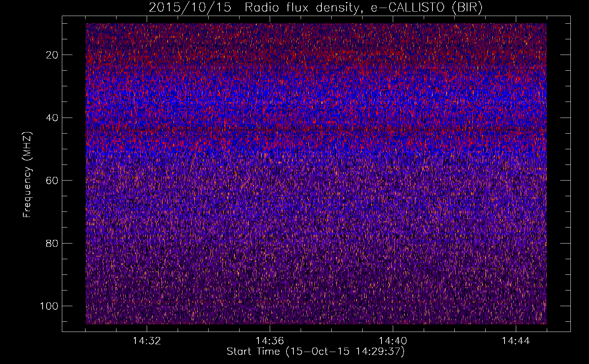The image size is (589, 364).
Task: Click the plot title "2015/10/15 Radio flux density, e-CALLISTO (BIR)"
Action: [x=316, y=8]
